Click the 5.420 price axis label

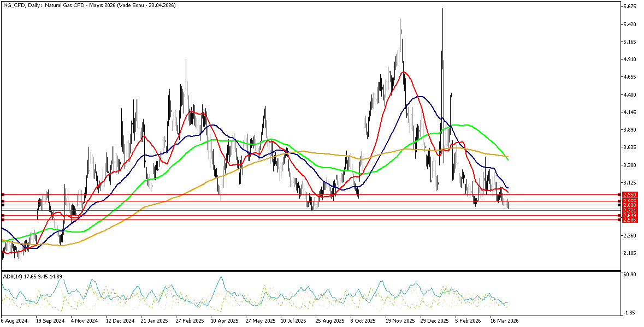pyautogui.click(x=629, y=25)
